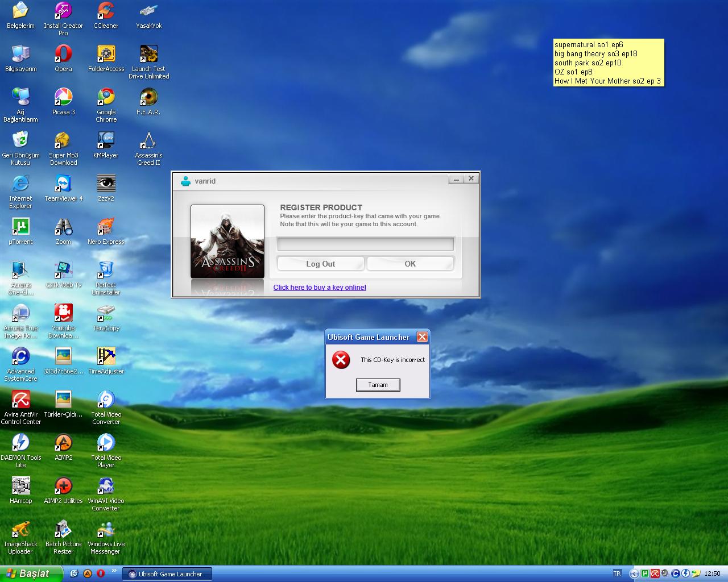Select the Total Video Player icon

pos(106,451)
